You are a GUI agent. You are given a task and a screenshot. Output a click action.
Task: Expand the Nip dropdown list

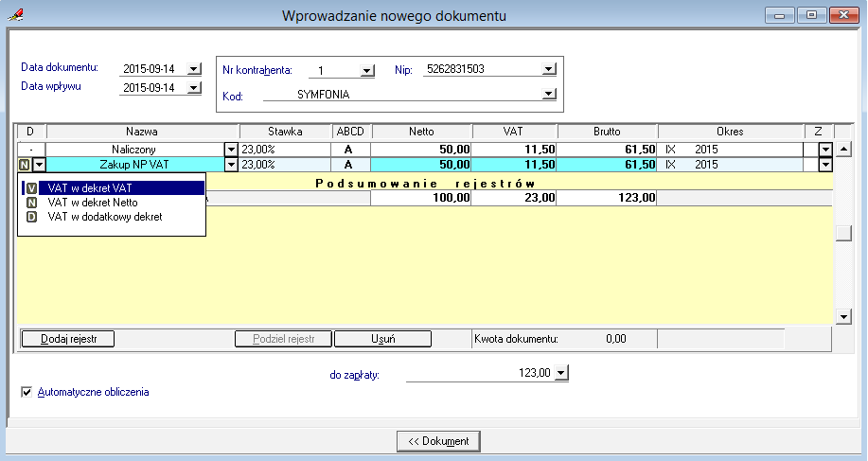click(x=549, y=69)
